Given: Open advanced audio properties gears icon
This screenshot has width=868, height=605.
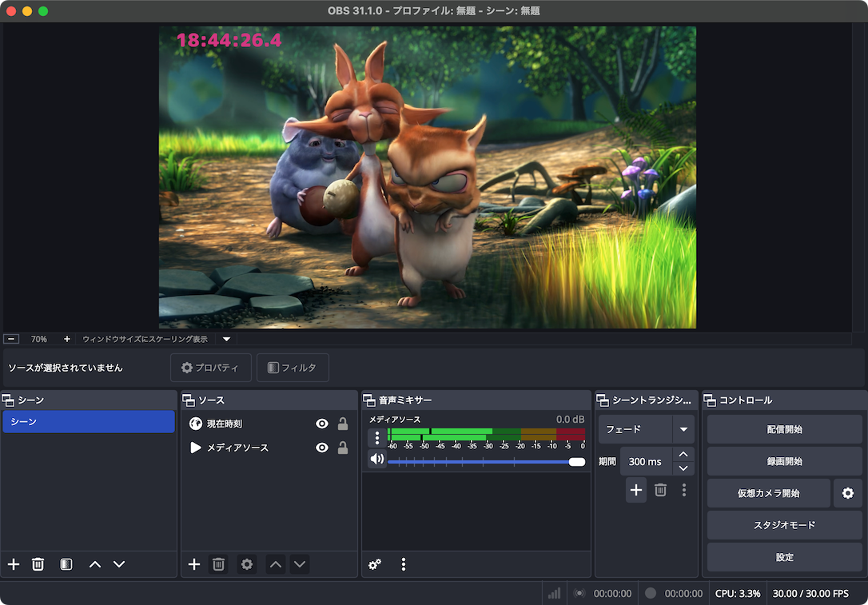Looking at the screenshot, I should coord(375,564).
